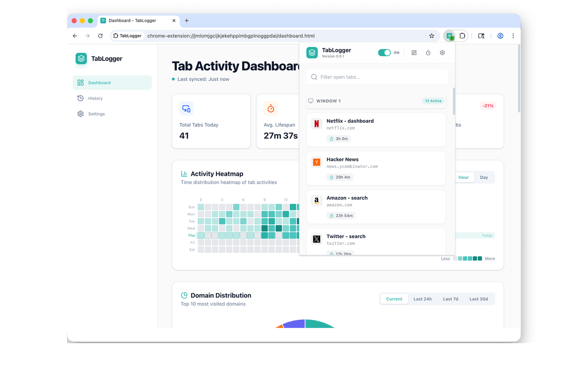
Task: Open Chrome three-dot menu
Action: 513,36
